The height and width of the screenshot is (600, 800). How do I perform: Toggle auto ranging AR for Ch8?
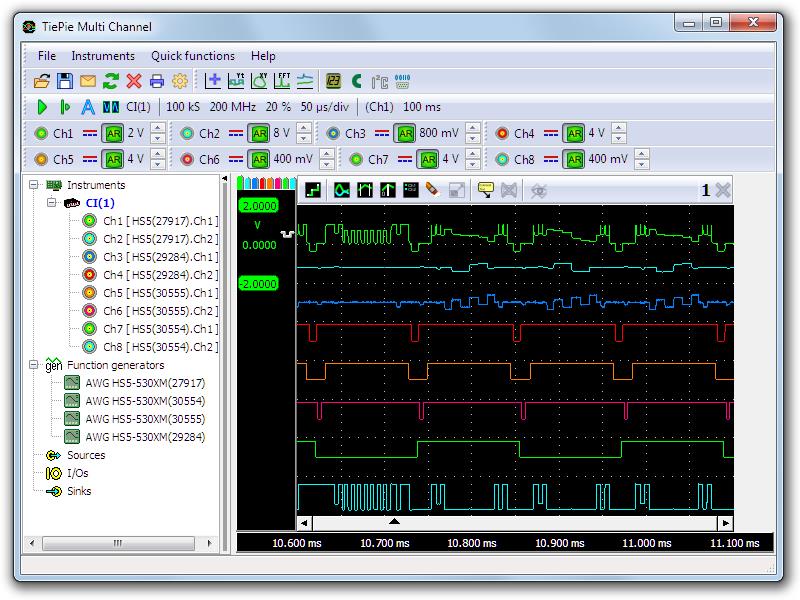click(574, 160)
